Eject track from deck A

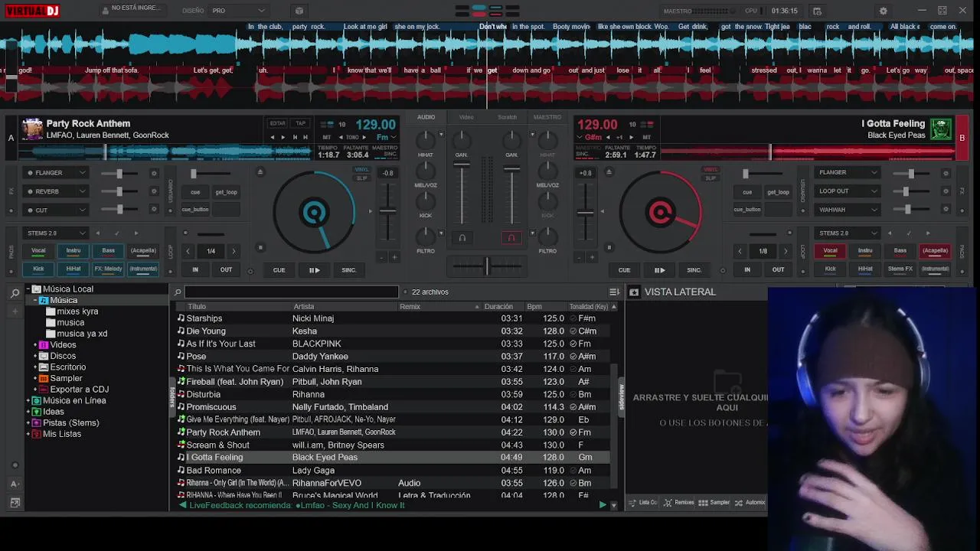point(260,172)
